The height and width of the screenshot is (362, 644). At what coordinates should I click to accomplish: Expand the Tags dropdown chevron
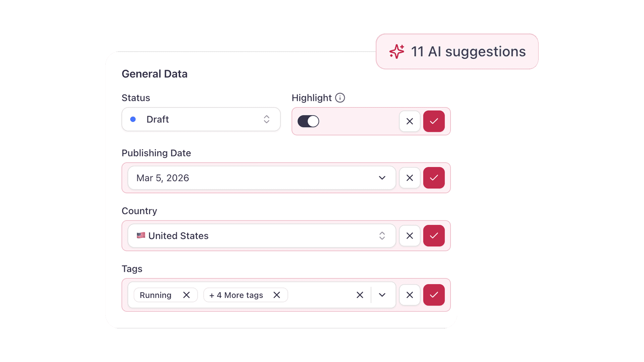click(382, 295)
